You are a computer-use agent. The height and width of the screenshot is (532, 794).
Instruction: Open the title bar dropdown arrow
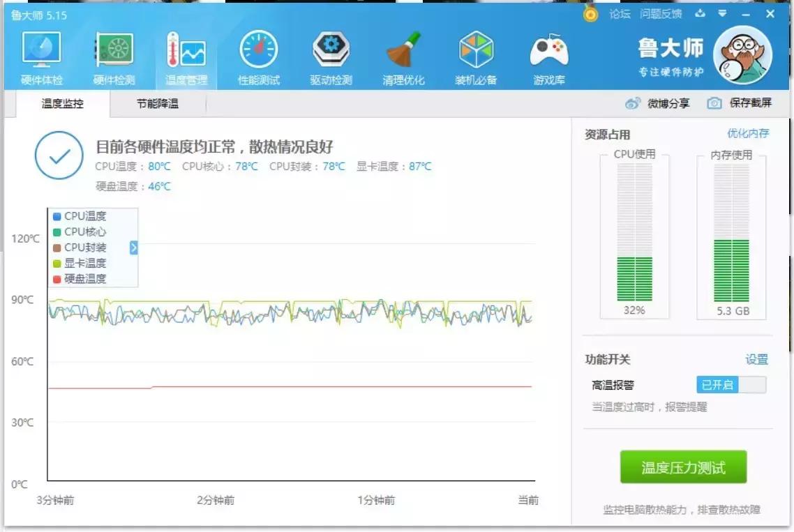(723, 14)
